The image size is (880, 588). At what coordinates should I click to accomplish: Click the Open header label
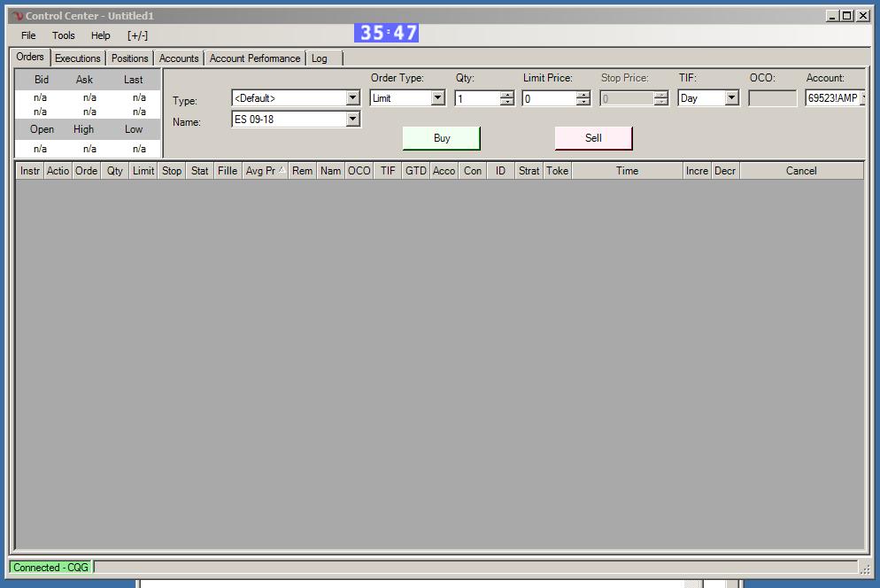coord(42,129)
